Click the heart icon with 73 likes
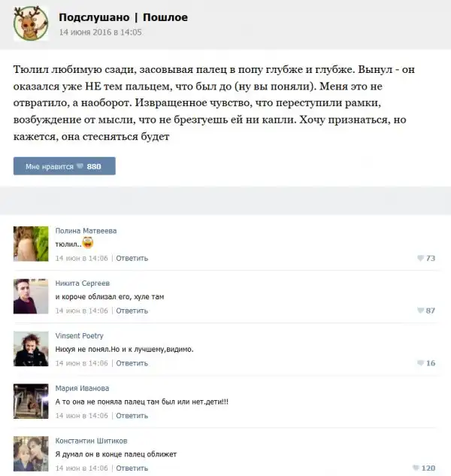Screen dimensions: 451x476 pyautogui.click(x=420, y=258)
